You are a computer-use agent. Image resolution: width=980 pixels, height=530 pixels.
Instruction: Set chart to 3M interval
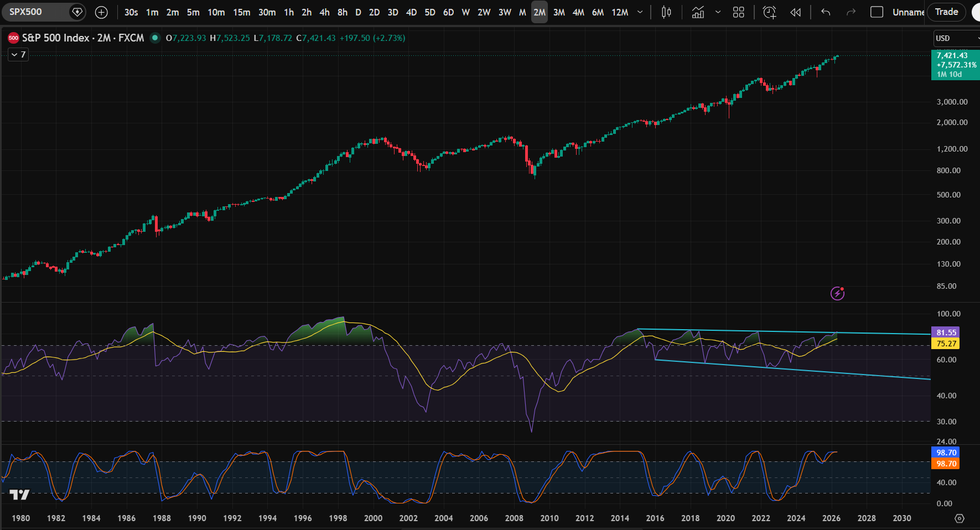click(x=559, y=12)
